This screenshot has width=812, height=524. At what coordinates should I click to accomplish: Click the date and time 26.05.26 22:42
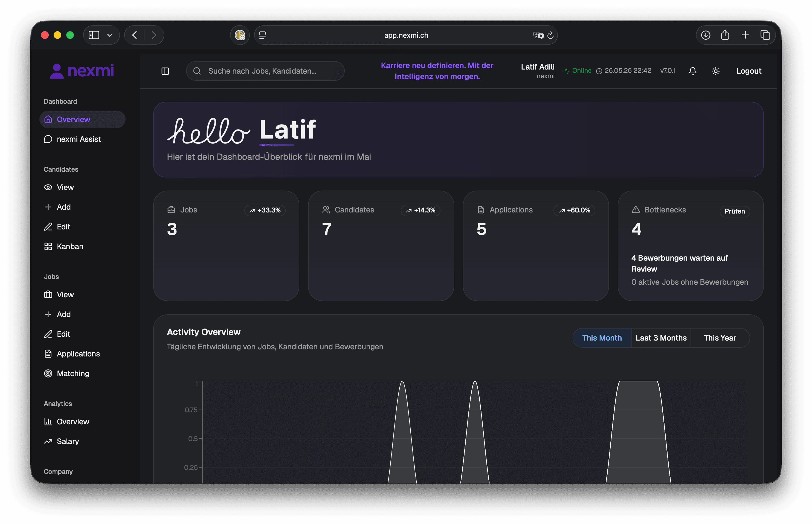pyautogui.click(x=623, y=71)
